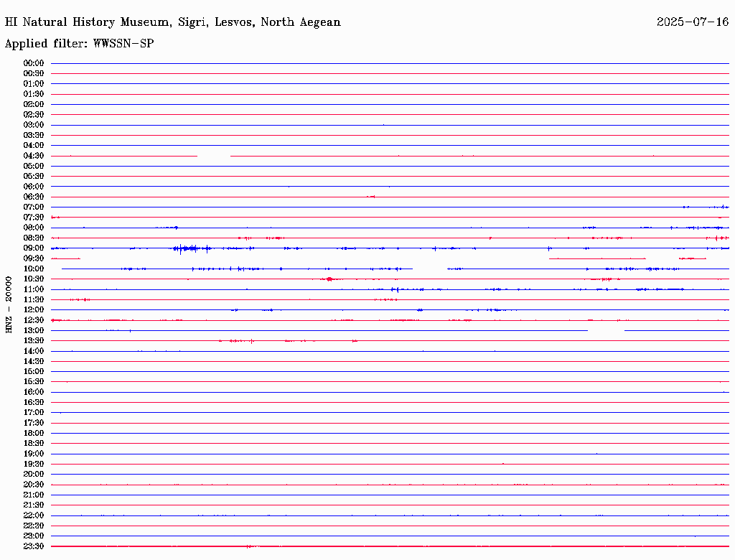735x560 pixels.
Task: Select the 08:00 time label
Action: [x=34, y=228]
